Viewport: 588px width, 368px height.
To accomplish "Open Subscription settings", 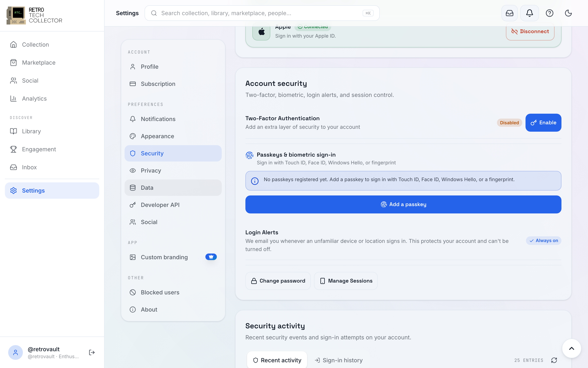I will point(173,84).
